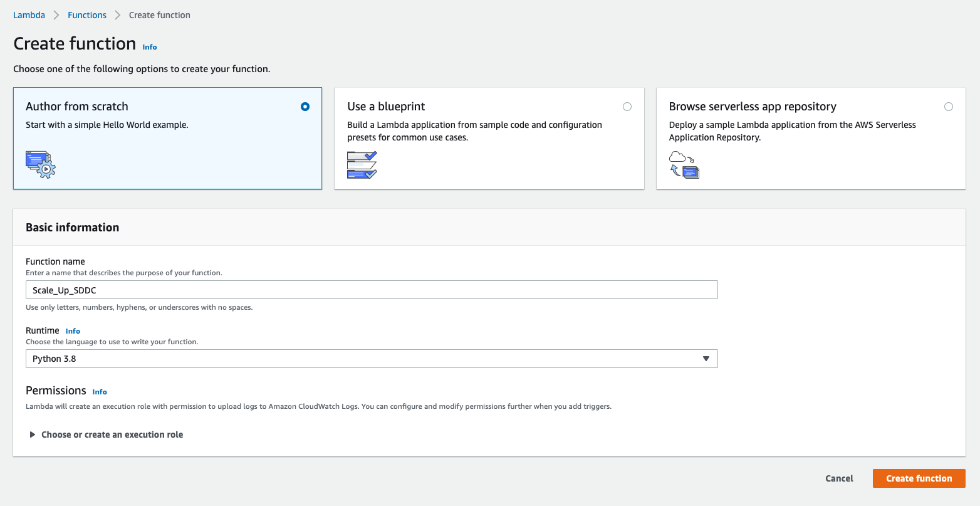Select the Use a blueprint radio button

(627, 107)
